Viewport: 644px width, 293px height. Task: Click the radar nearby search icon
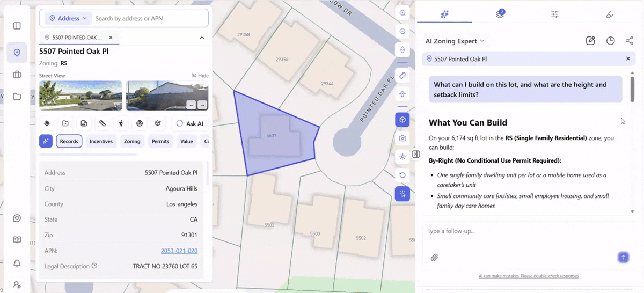tap(140, 123)
